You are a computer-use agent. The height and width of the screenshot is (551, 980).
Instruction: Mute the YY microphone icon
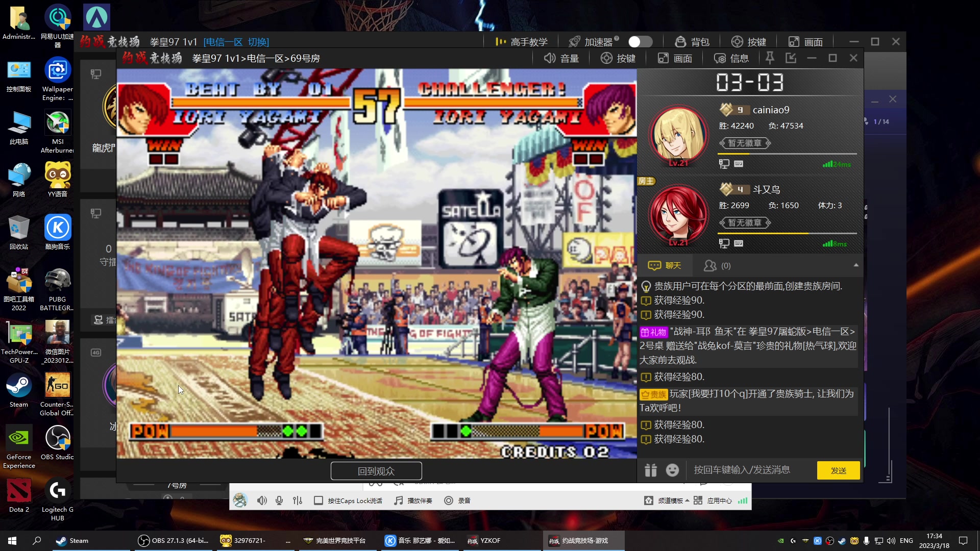(x=279, y=500)
